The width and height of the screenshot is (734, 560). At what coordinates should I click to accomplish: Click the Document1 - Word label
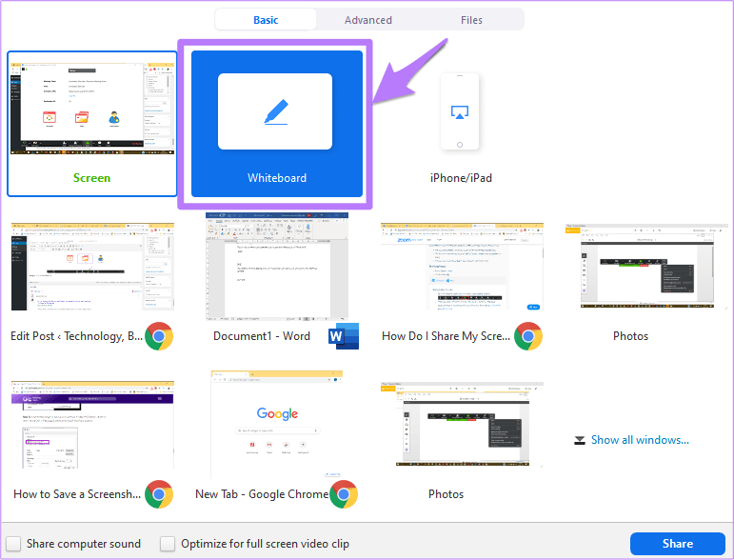[262, 336]
